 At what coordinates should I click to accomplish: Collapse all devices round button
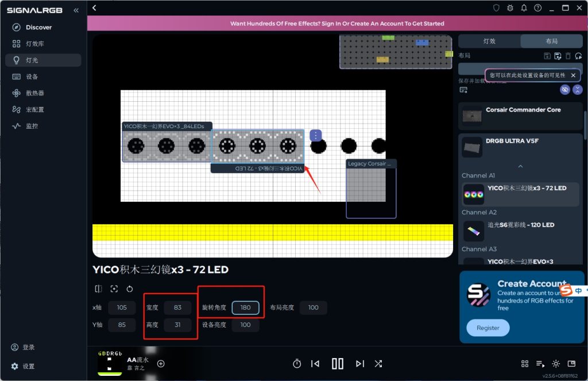(x=578, y=89)
